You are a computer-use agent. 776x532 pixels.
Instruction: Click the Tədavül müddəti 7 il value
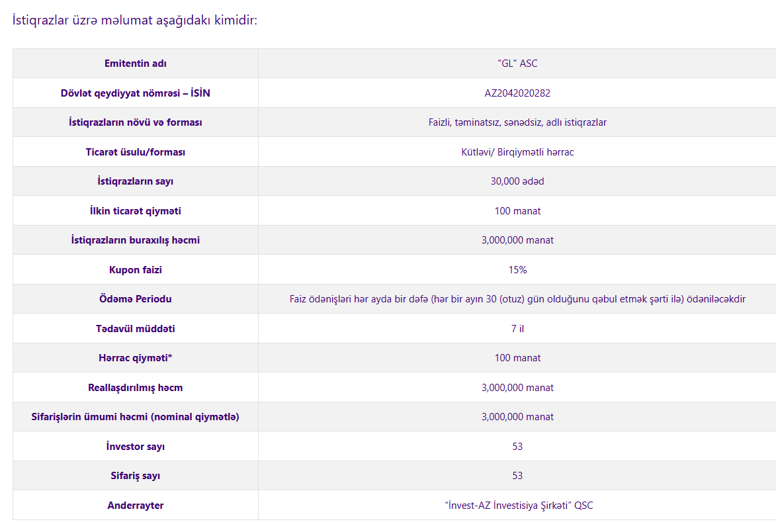[x=517, y=329]
